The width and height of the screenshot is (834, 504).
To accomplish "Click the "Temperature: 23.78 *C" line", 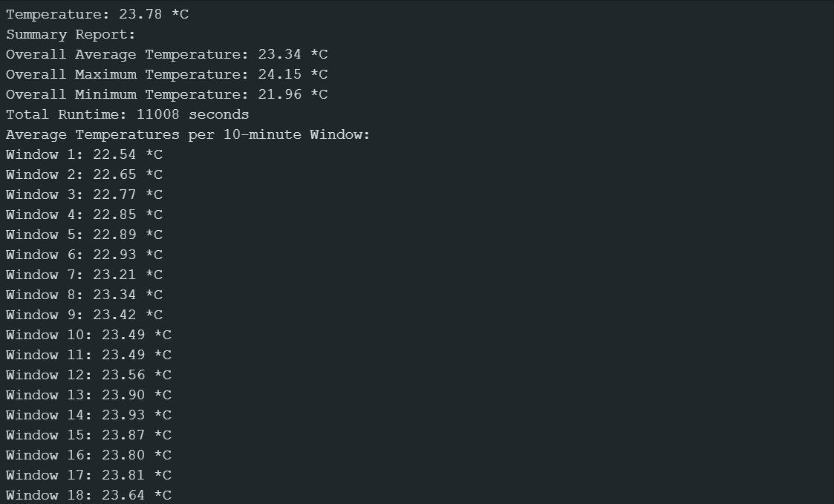I will click(x=97, y=14).
